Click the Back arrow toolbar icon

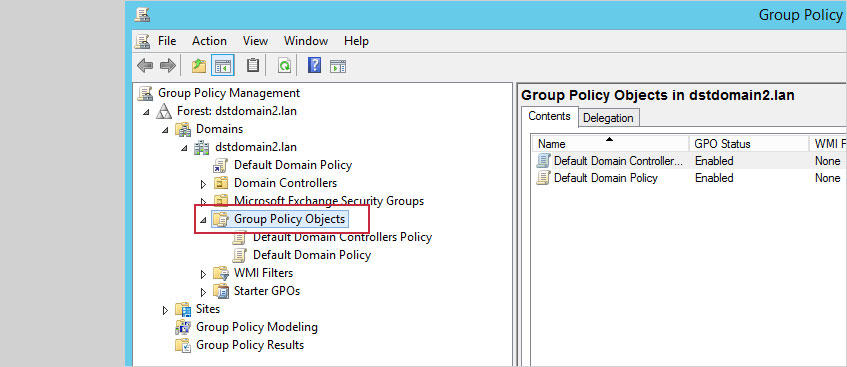(x=144, y=66)
